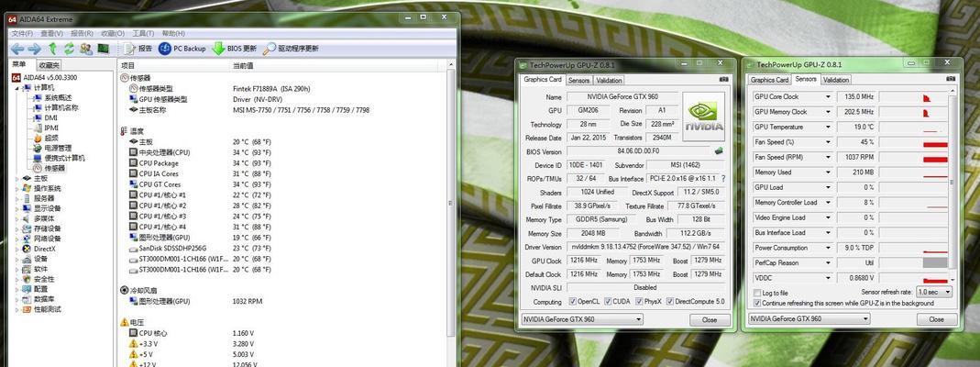Open the 工具(T) menu

click(143, 33)
